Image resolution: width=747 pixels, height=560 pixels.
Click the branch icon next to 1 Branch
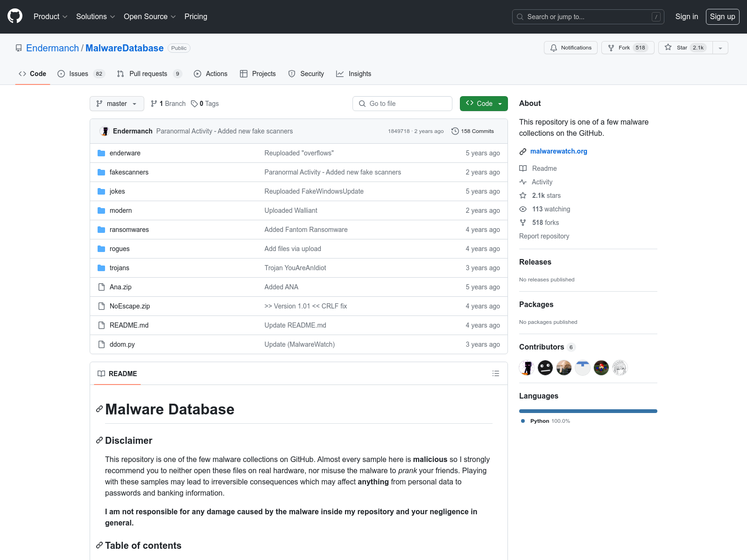154,104
